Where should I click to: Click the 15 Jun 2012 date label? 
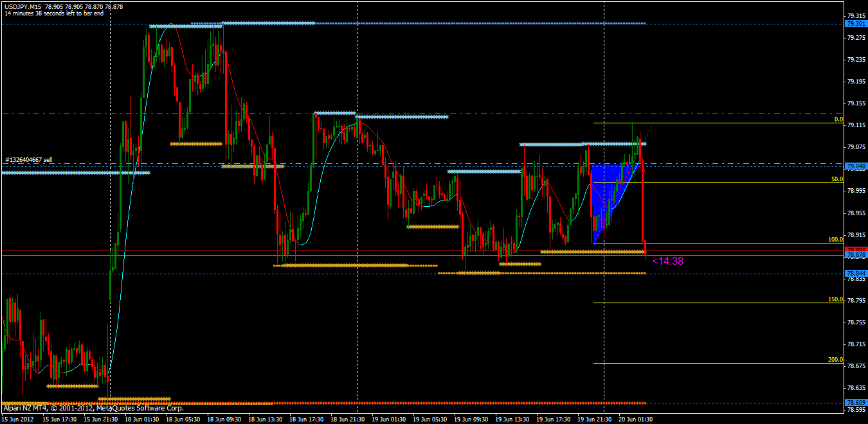coord(19,419)
